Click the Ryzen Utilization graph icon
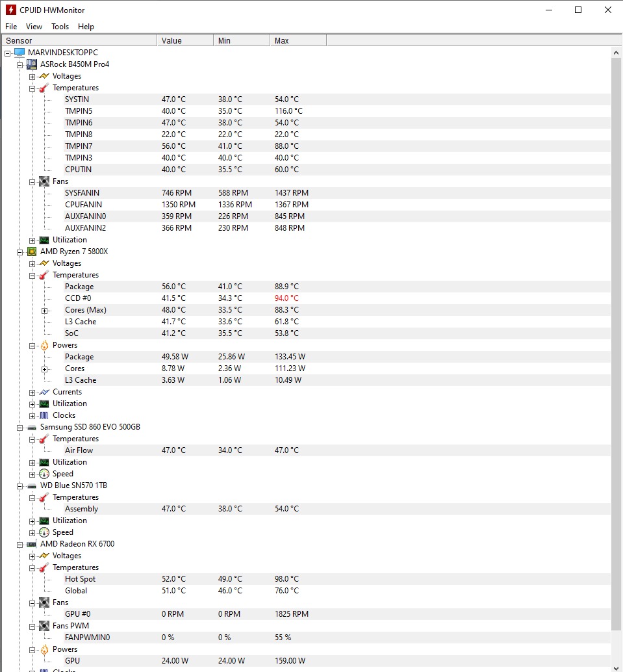The width and height of the screenshot is (623, 672). (44, 404)
